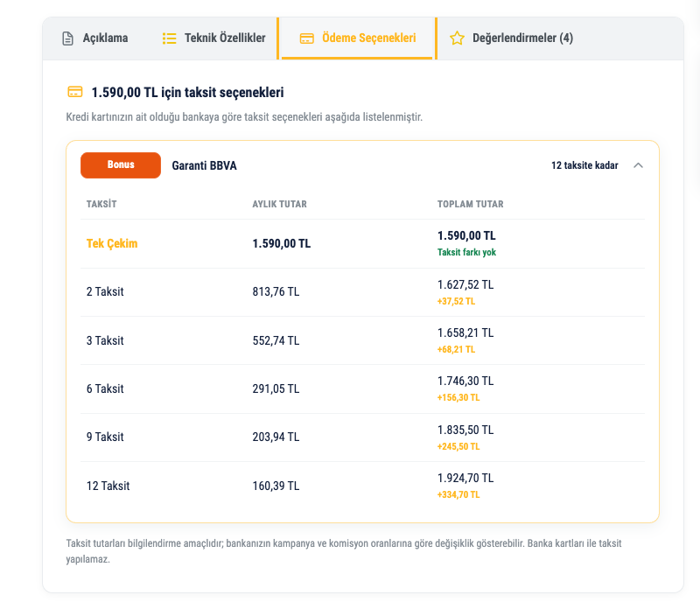
Task: Click the Garanti BBVA bank name
Action: (x=205, y=165)
